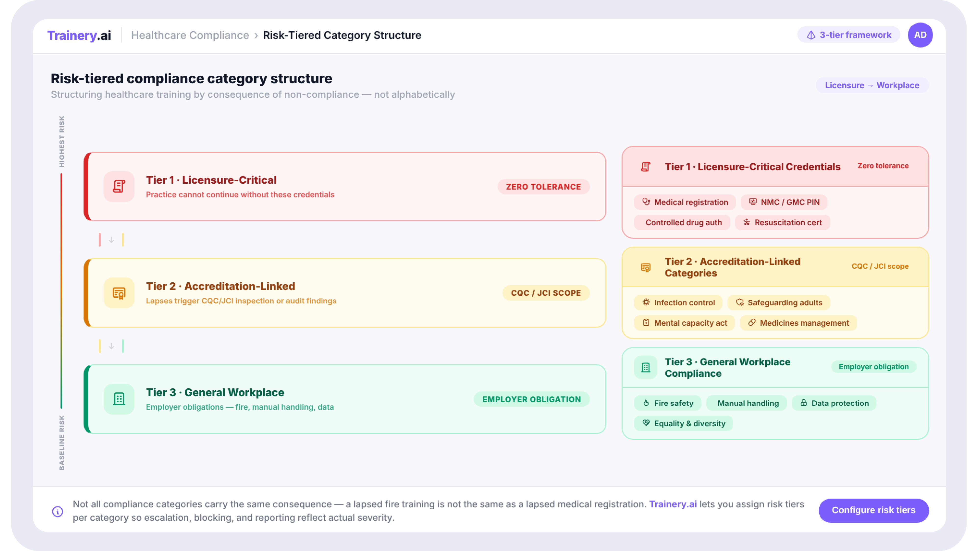Click the HIGHEST RISK axis label
Viewport: 980px width, 551px height.
[62, 141]
